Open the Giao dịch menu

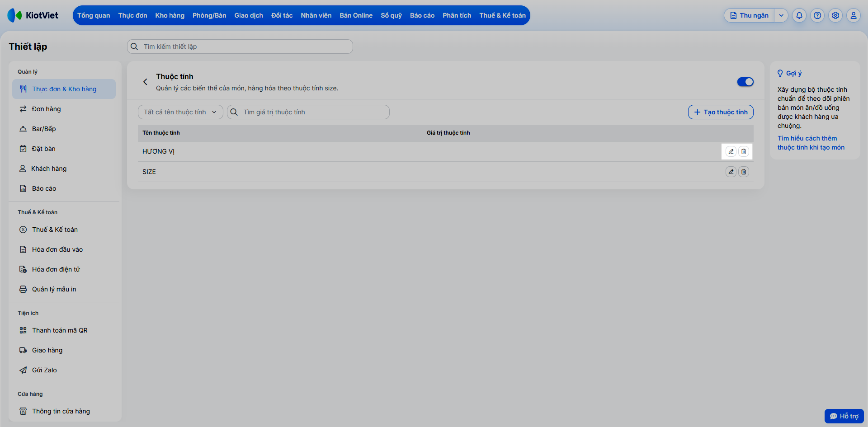pos(249,15)
